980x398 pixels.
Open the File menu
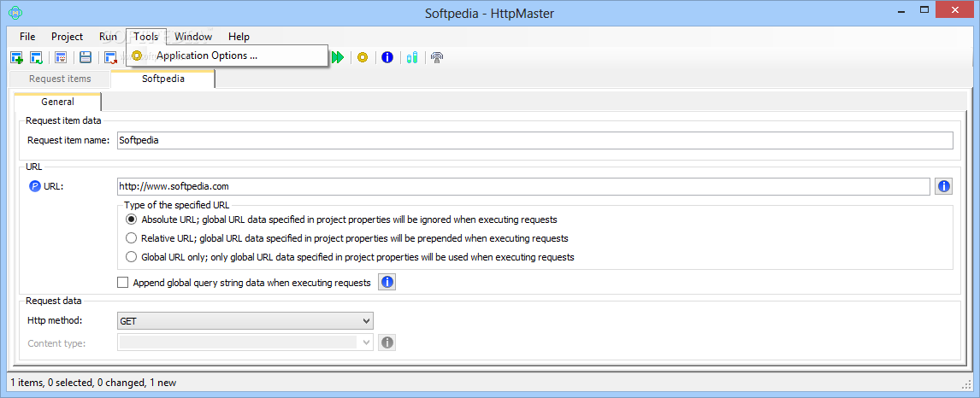[x=27, y=36]
